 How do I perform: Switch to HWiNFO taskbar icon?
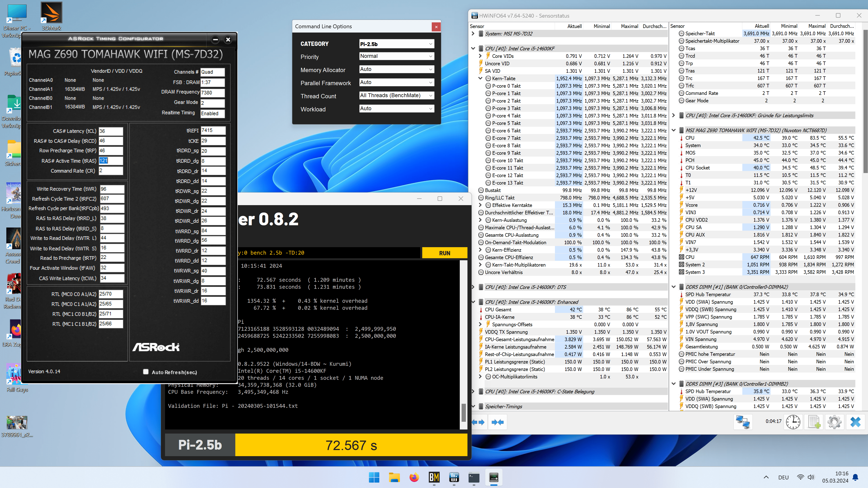[x=454, y=477]
